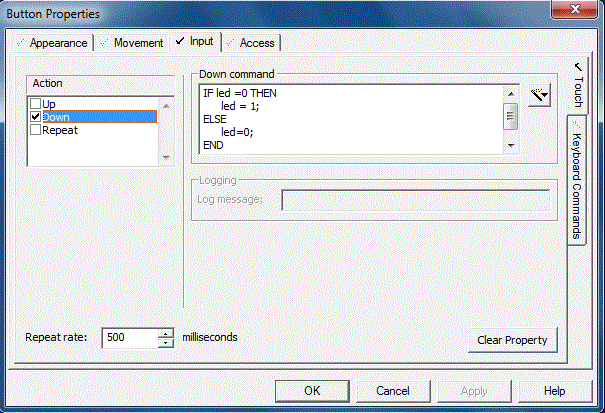Confirm the dialog with OK
The image size is (605, 413).
(312, 390)
